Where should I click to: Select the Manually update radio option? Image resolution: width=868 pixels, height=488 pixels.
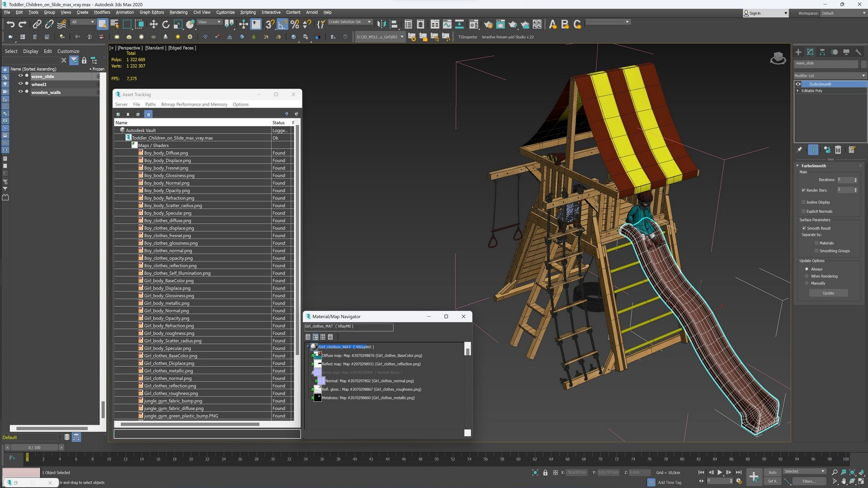click(807, 283)
